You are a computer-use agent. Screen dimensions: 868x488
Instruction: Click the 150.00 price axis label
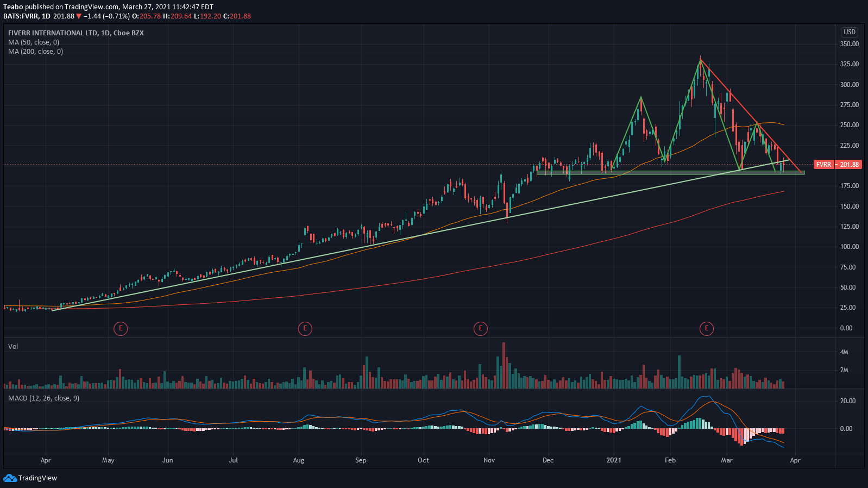tap(850, 207)
